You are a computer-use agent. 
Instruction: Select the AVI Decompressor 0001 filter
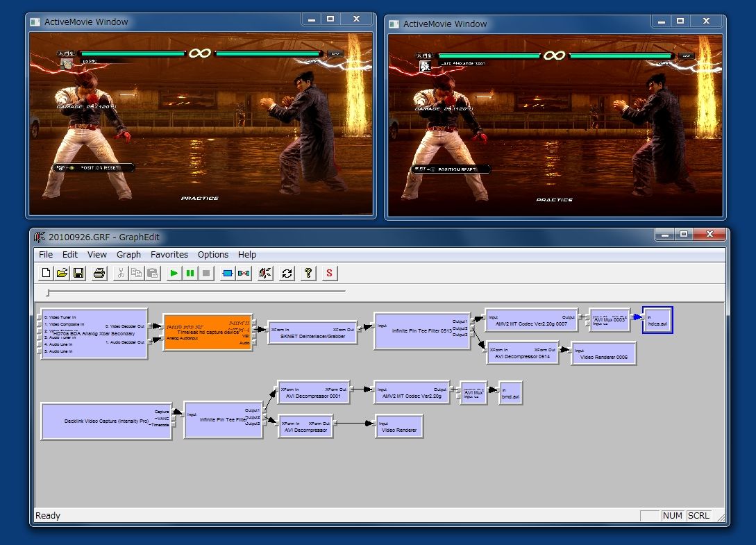tap(313, 392)
